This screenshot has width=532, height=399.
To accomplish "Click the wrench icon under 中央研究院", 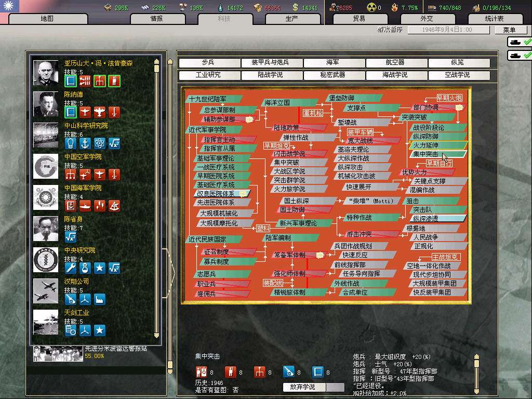I will [x=70, y=268].
